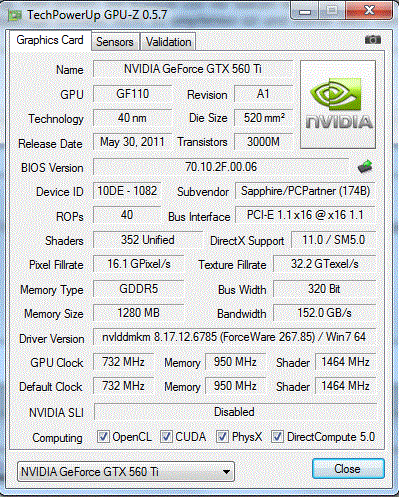
Task: Click the BIOS Version field
Action: 221,167
